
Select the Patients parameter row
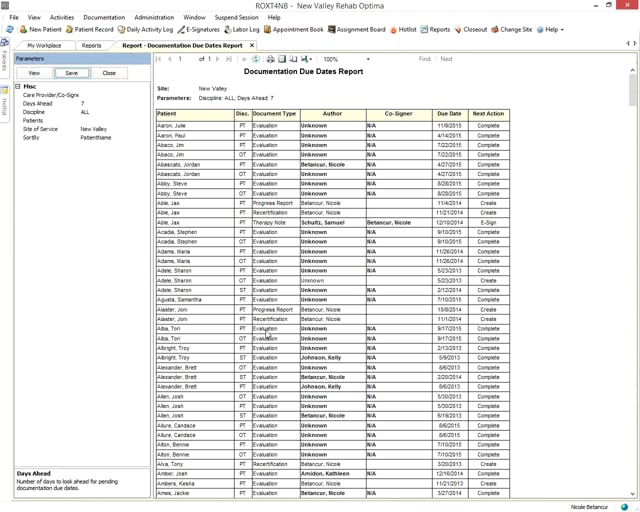(82, 121)
